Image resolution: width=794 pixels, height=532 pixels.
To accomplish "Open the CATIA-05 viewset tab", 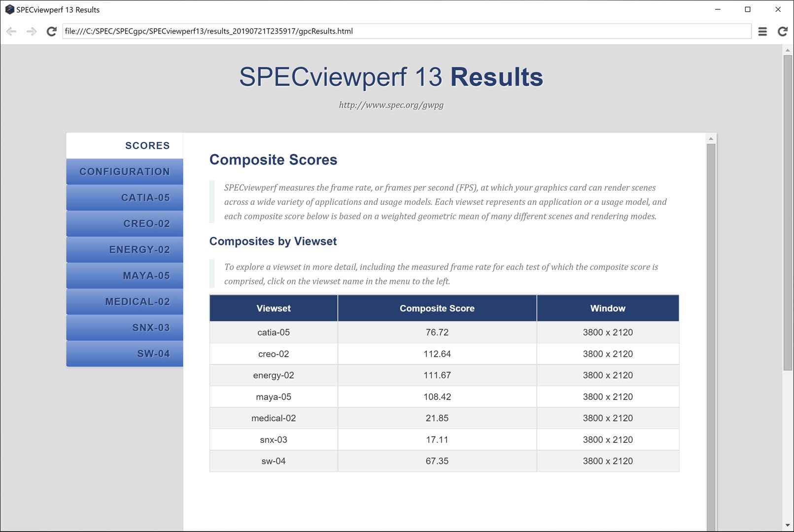I will tap(125, 198).
